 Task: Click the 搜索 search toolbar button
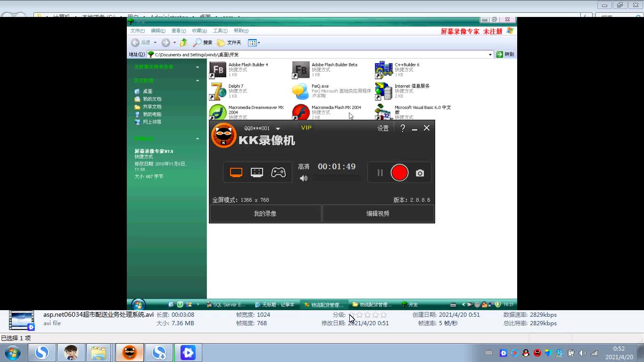[203, 42]
